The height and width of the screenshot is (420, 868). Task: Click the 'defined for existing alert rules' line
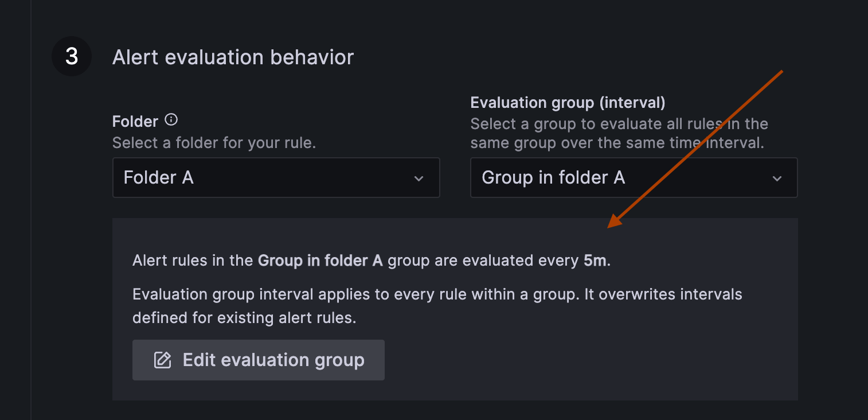click(x=244, y=318)
